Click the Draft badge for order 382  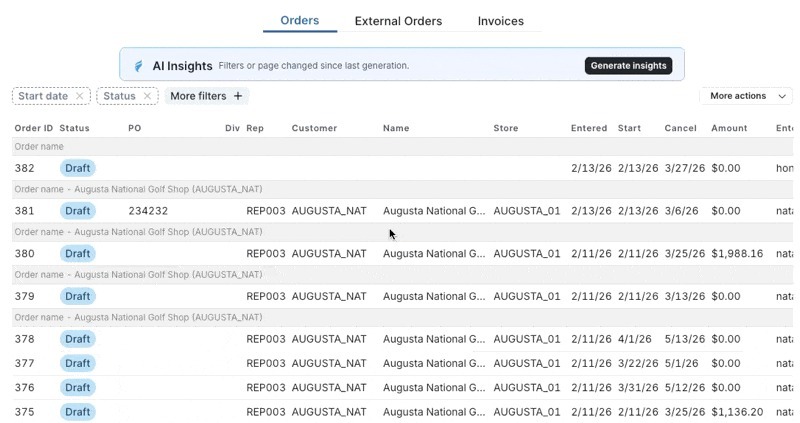[x=78, y=168]
